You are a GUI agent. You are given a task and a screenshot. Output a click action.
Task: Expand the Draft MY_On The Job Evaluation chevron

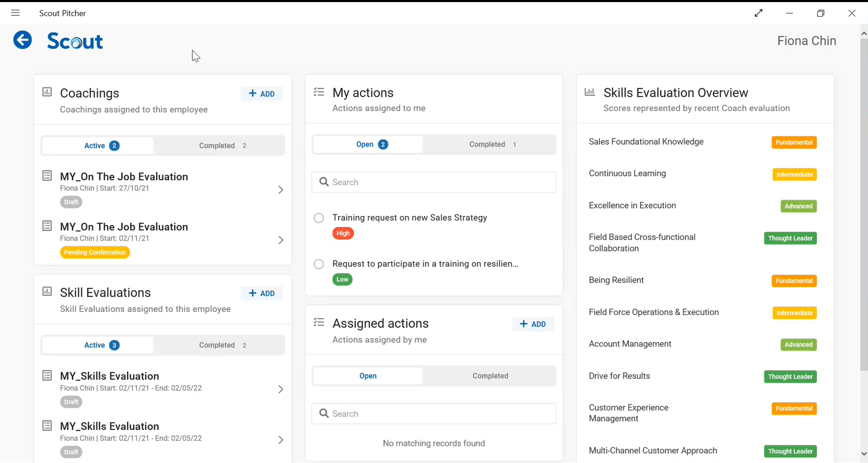[281, 190]
